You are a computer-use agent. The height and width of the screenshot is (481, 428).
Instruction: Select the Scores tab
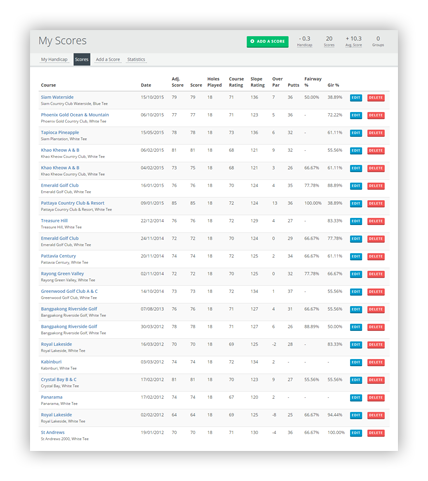82,59
